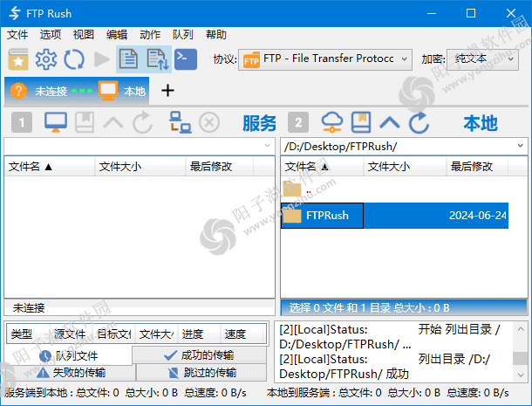Toggle the log document view icon
Screen dimensions: 532x406
(129, 59)
